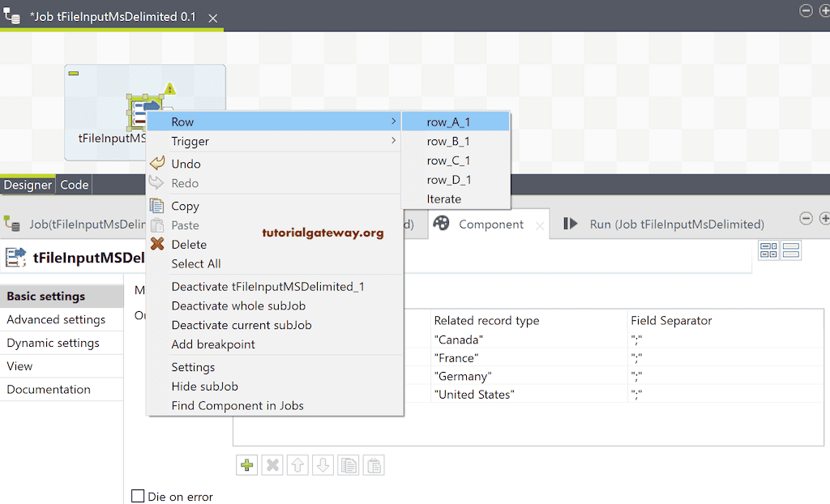Click the tFileInputMSDelimited component on the canvas
The width and height of the screenshot is (830, 504).
tap(144, 109)
